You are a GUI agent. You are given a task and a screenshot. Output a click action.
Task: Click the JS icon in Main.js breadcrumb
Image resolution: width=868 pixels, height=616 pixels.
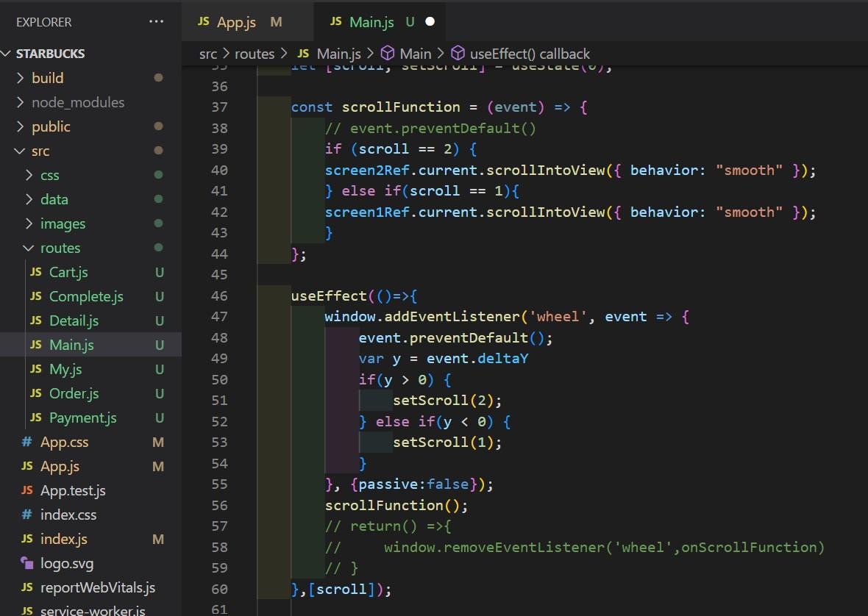point(303,53)
